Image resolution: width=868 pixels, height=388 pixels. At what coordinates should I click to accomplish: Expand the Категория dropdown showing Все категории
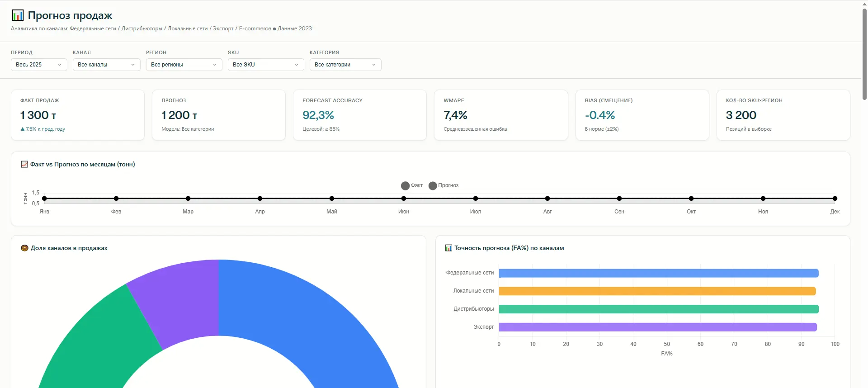coord(345,65)
